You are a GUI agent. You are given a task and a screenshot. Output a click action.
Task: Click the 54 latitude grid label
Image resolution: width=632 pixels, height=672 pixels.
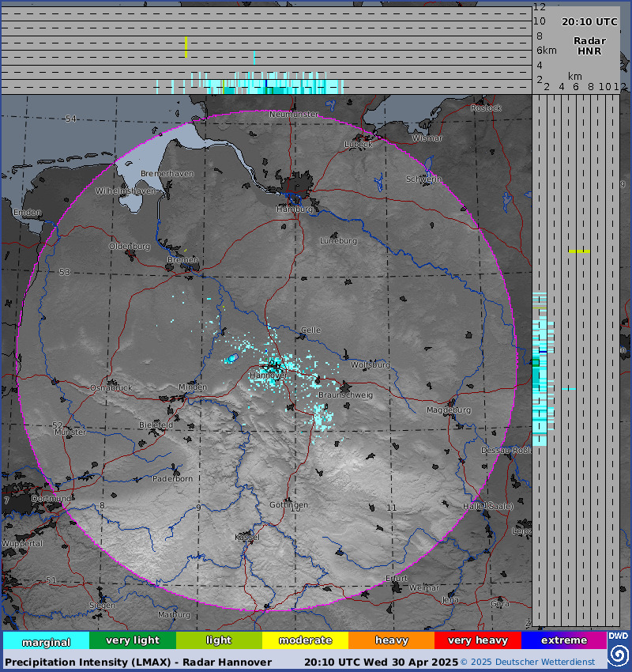point(70,119)
